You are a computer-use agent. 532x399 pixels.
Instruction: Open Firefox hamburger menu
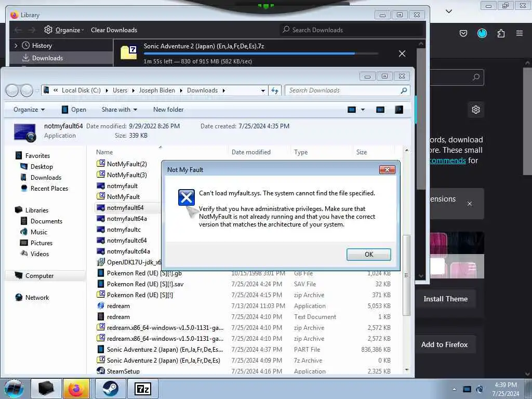point(519,33)
